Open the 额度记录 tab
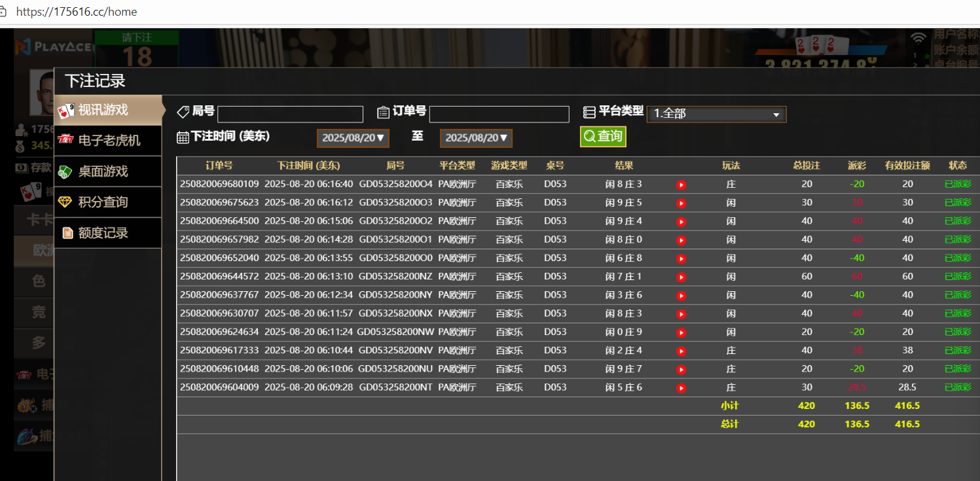 108,233
